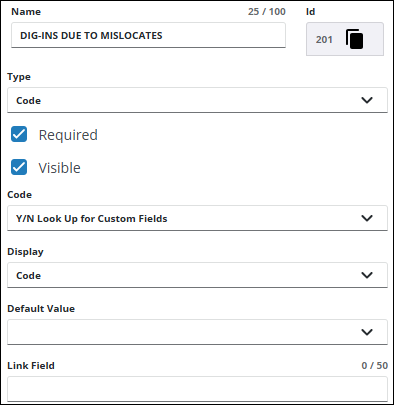Open the Type combo box showing Code
The width and height of the screenshot is (394, 405).
click(197, 100)
